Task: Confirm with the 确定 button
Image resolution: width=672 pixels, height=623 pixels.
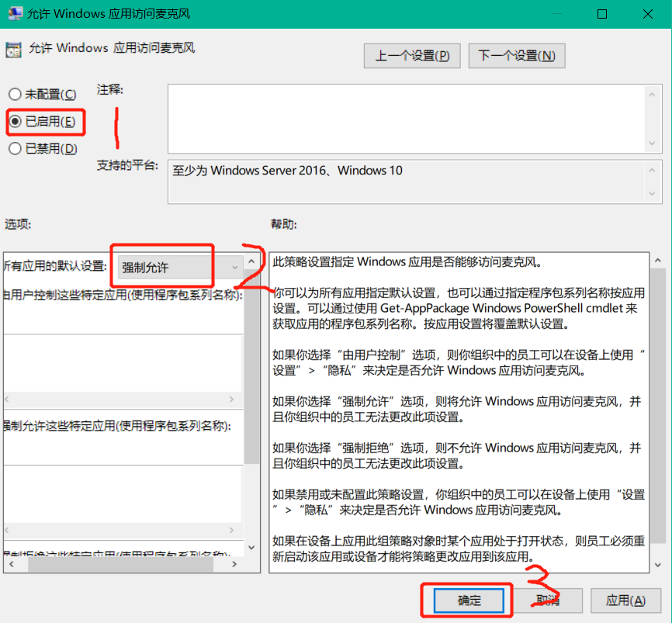Action: point(469,601)
